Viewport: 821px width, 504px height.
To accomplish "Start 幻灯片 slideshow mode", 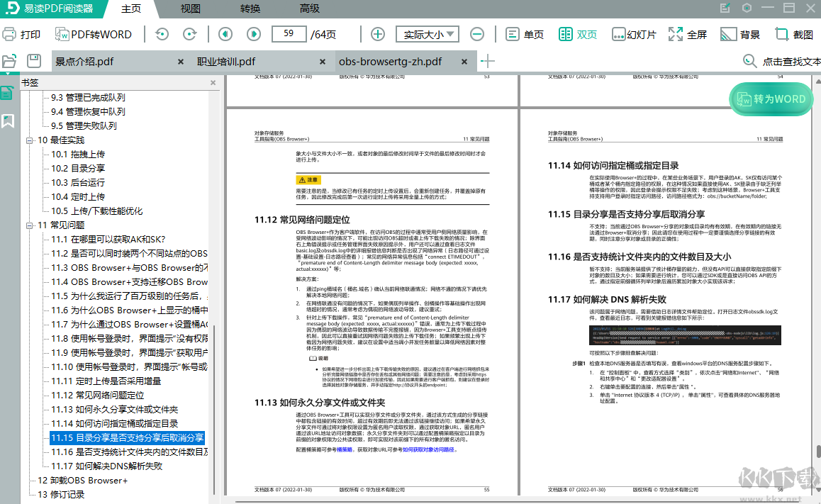I will tap(633, 33).
